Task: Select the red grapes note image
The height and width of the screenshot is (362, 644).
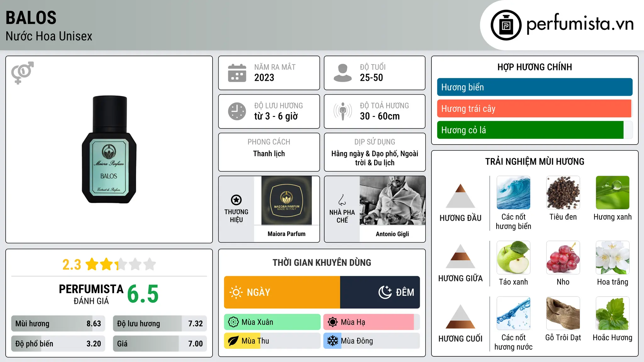Action: (563, 258)
